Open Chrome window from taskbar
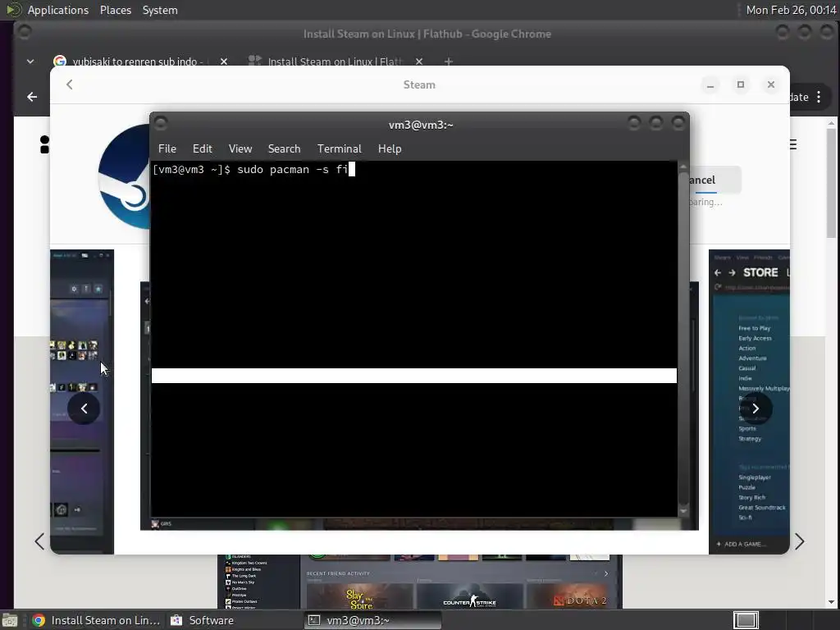This screenshot has height=630, width=840. [95, 620]
